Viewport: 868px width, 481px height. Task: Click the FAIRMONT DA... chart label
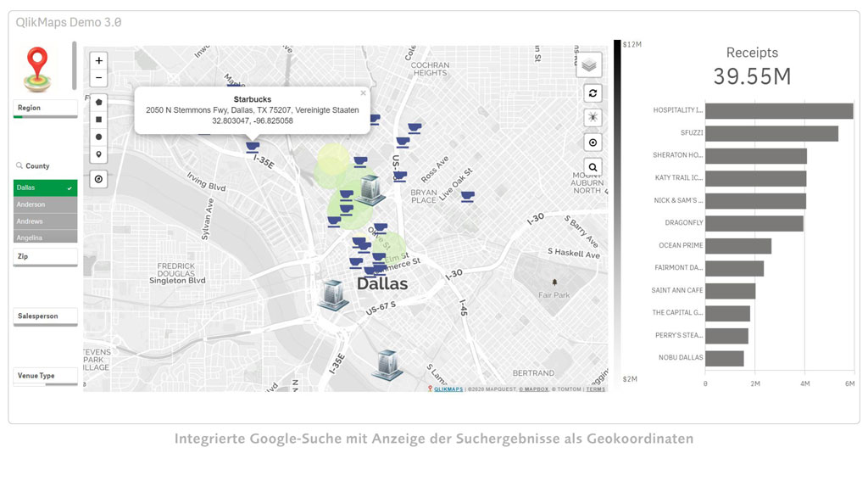(x=679, y=268)
